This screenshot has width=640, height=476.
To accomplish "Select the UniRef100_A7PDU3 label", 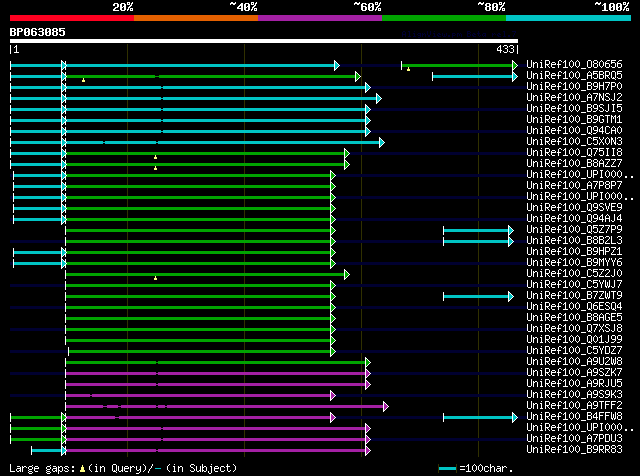I will 574,438.
